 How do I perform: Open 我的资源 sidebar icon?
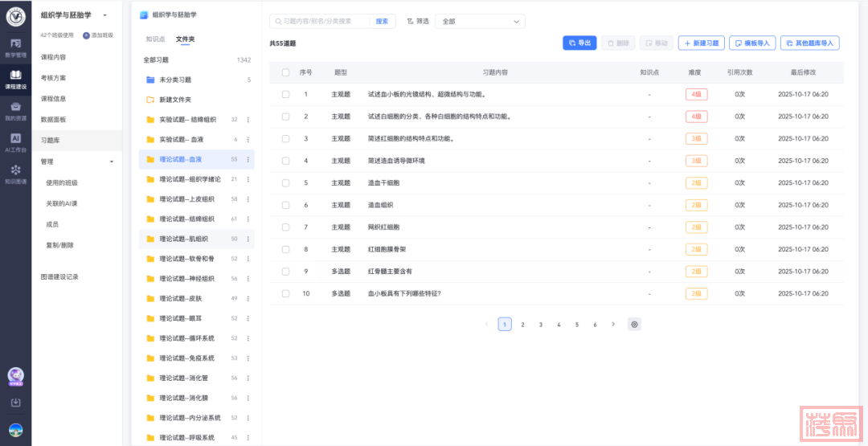pyautogui.click(x=15, y=110)
